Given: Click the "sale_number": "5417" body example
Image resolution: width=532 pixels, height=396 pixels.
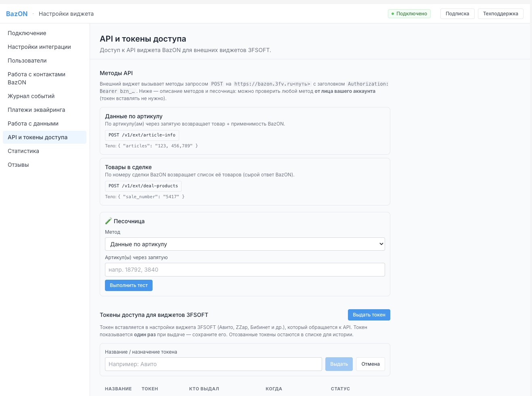Looking at the screenshot, I should coord(151,197).
